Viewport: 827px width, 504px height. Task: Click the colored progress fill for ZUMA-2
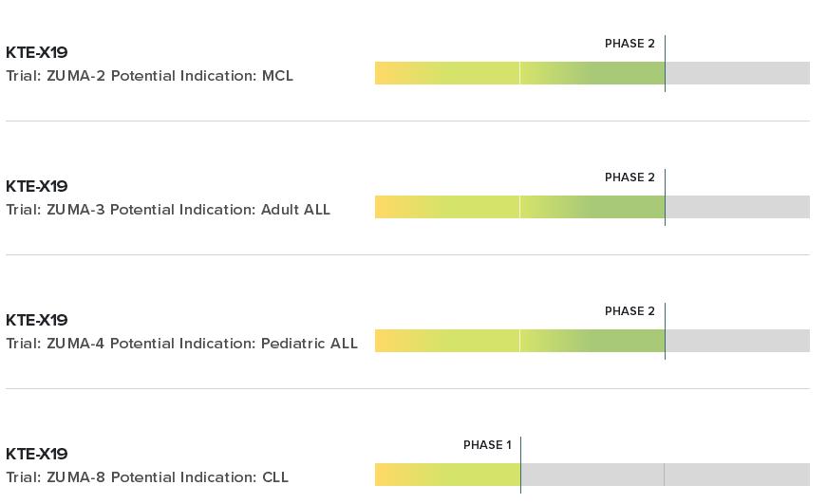[x=519, y=73]
